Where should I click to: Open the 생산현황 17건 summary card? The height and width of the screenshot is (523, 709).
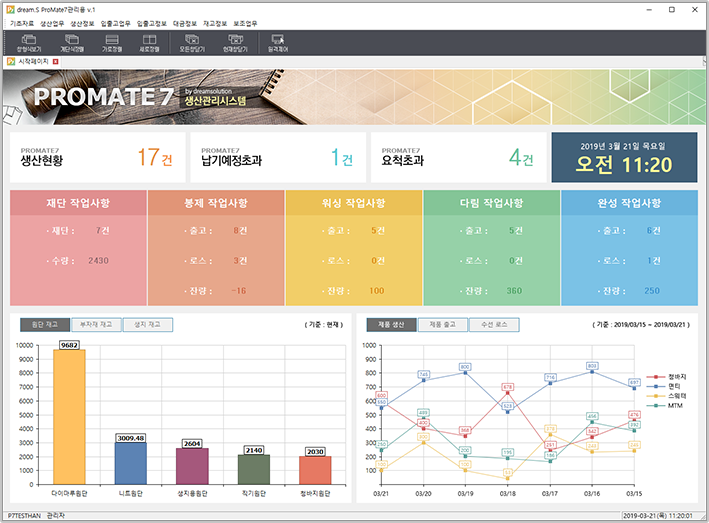98,157
